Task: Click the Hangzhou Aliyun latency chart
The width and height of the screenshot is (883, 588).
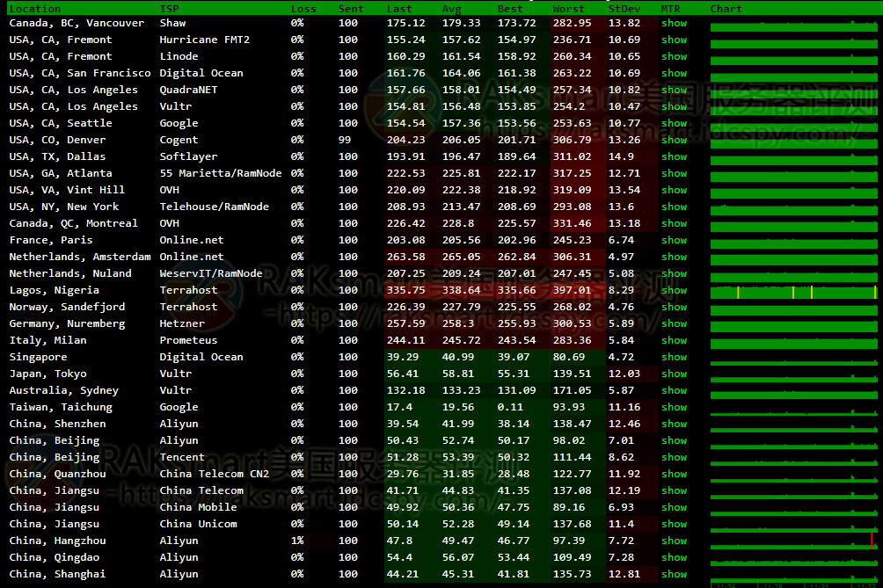Action: pos(794,542)
